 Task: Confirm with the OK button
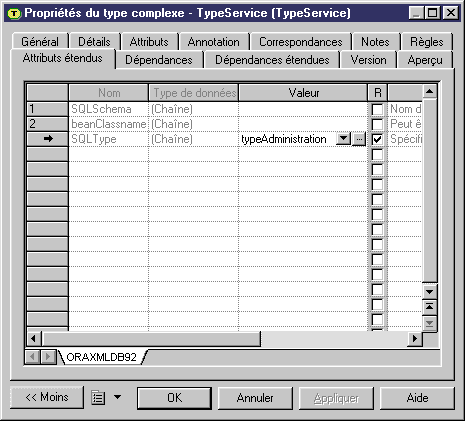pos(175,398)
